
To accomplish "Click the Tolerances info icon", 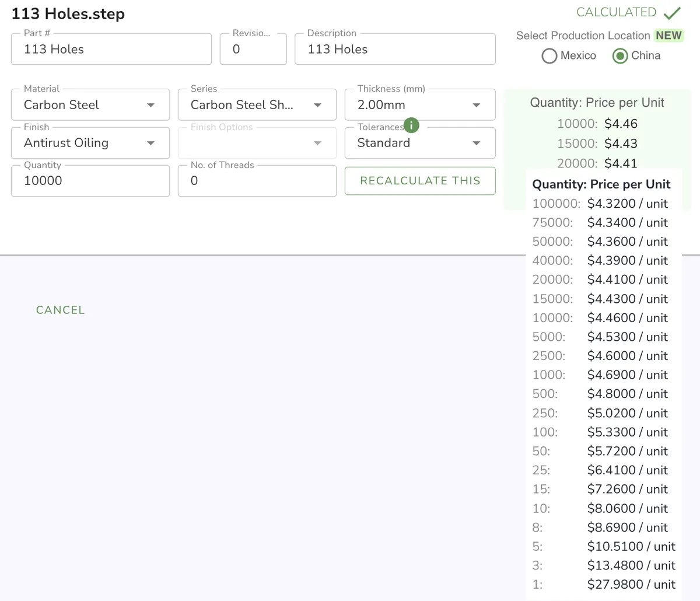I will coord(411,125).
